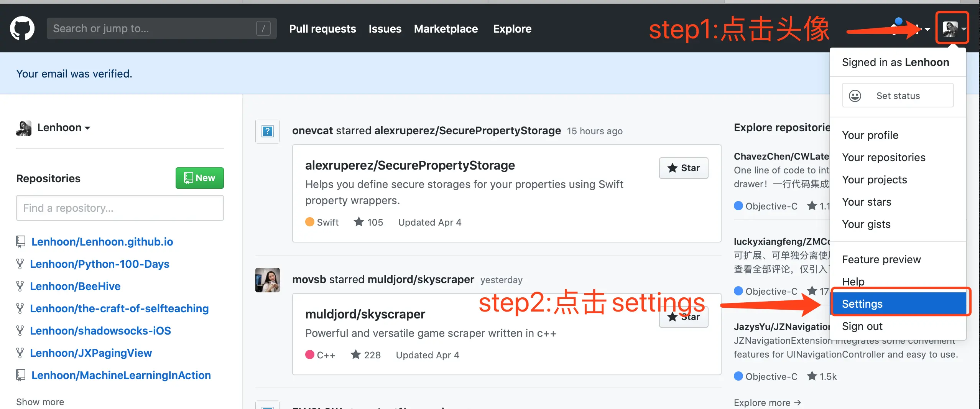
Task: Star the muldjord/skyscraper repository
Action: coord(683,317)
